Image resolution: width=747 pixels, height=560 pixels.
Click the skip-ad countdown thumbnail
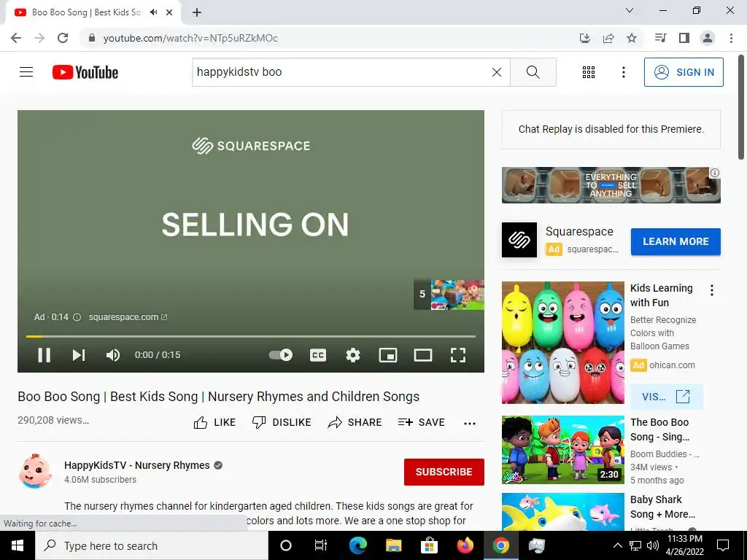[x=449, y=295]
